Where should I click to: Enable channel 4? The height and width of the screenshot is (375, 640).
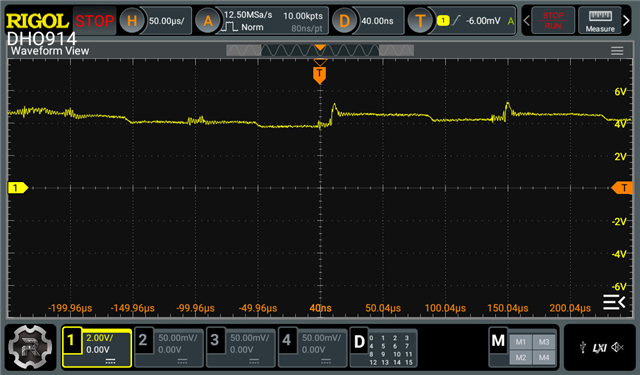coord(313,348)
